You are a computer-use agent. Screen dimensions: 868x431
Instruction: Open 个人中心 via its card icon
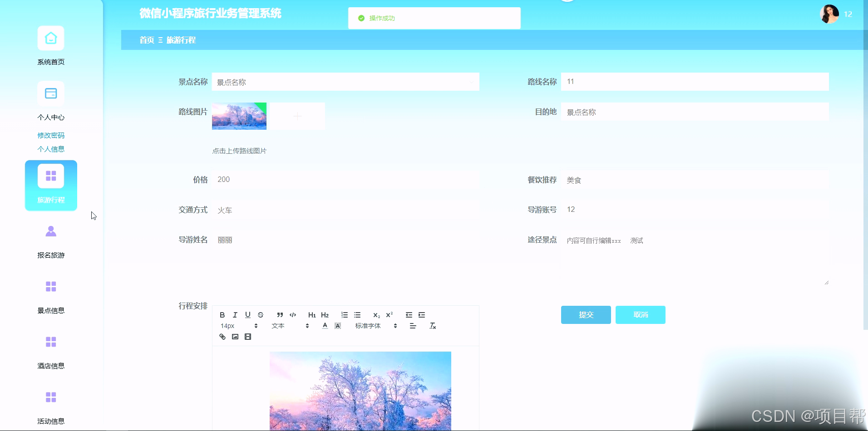click(51, 93)
